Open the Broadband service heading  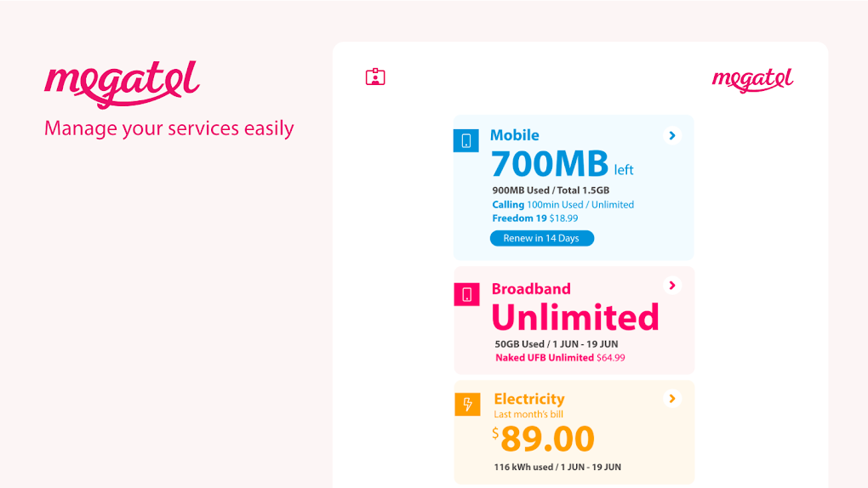point(531,289)
